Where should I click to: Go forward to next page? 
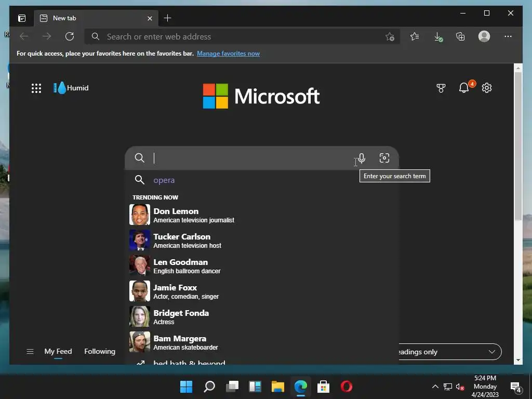point(47,36)
